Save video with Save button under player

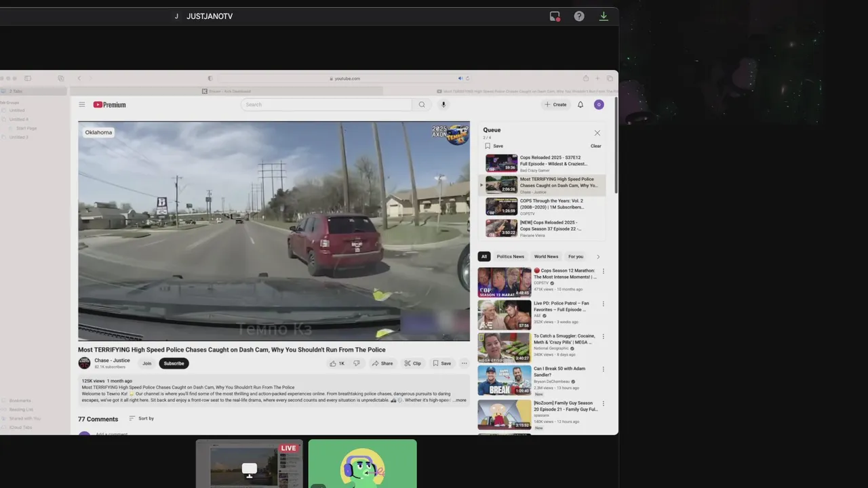point(442,363)
